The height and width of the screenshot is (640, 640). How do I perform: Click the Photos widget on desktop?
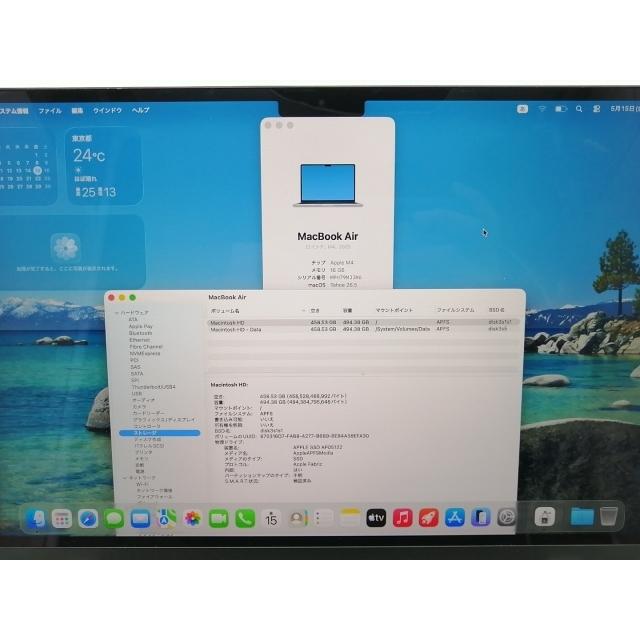pyautogui.click(x=71, y=252)
